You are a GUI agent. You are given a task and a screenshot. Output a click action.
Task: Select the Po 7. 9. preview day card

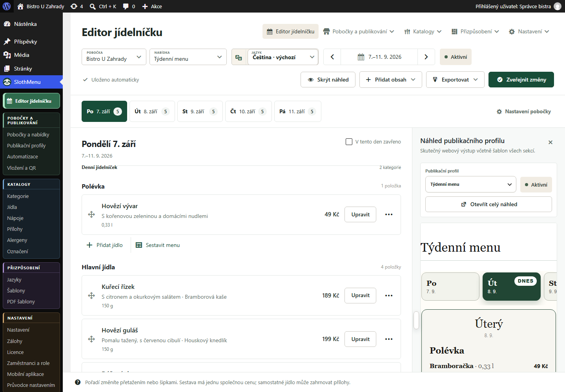click(x=450, y=287)
